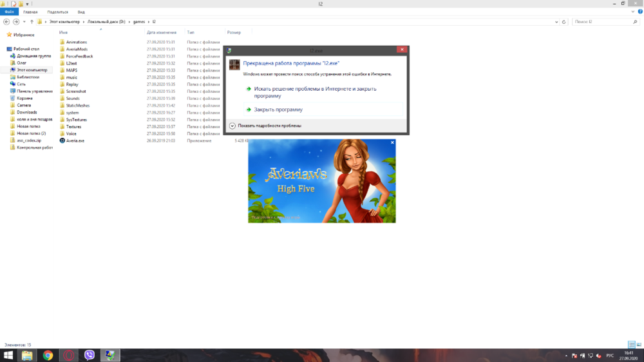Switch to the Вид ribbon tab
Image resolution: width=644 pixels, height=362 pixels.
pos(81,12)
